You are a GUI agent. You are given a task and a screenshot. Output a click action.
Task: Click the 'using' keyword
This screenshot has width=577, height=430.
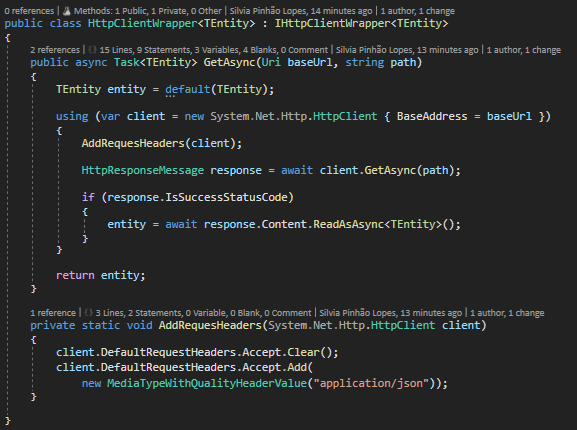click(72, 117)
